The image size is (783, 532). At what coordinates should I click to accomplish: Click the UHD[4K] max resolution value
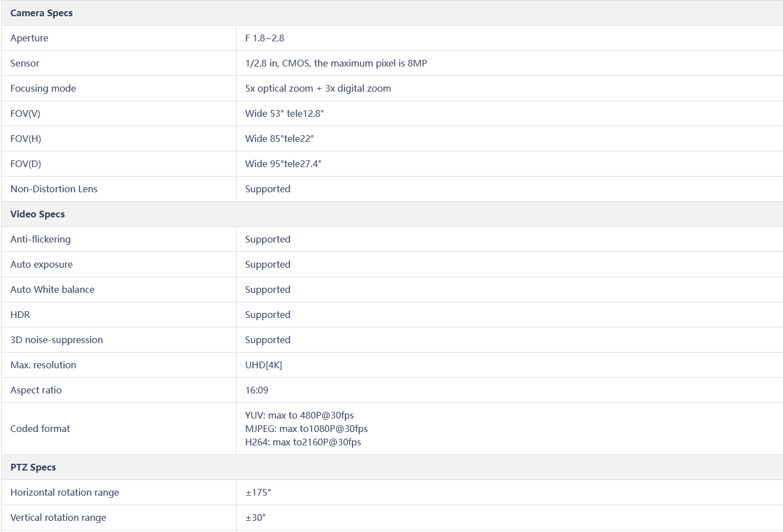pyautogui.click(x=263, y=365)
